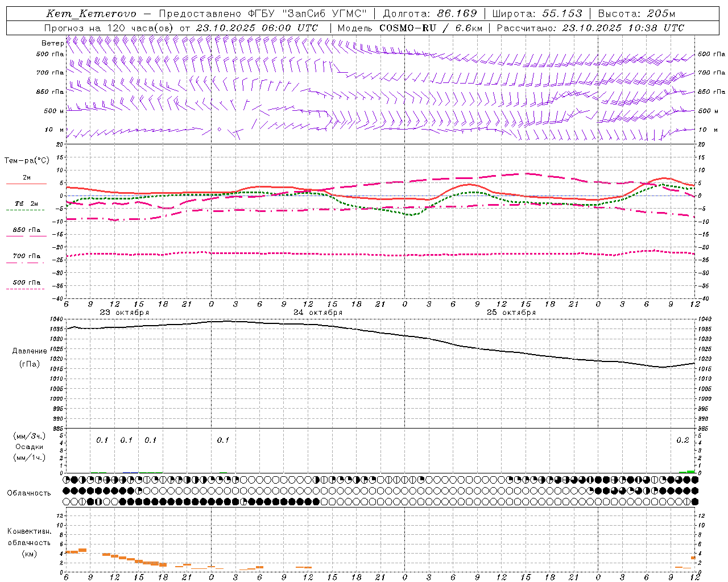Click the Долгота: 86.169 value
728x582 pixels.
coord(430,14)
